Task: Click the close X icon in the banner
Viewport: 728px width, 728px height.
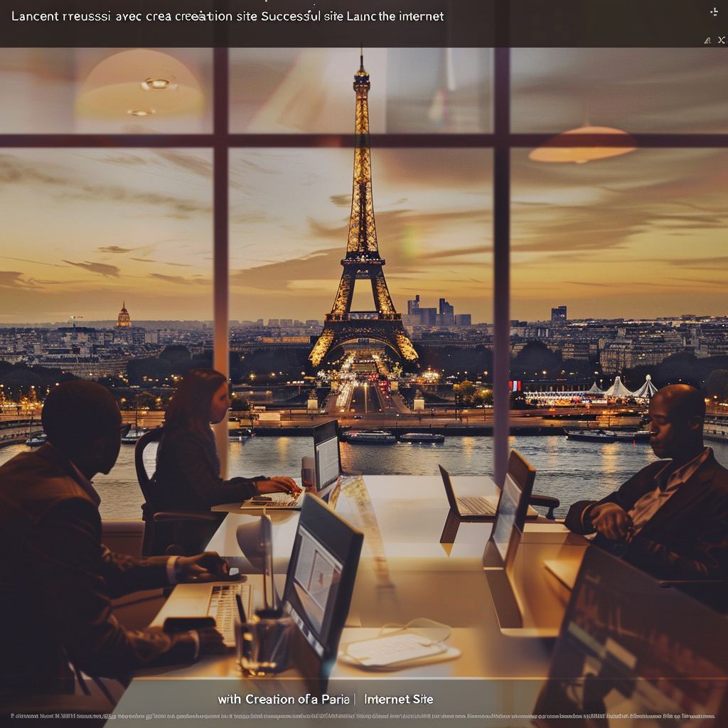Action: coord(721,41)
